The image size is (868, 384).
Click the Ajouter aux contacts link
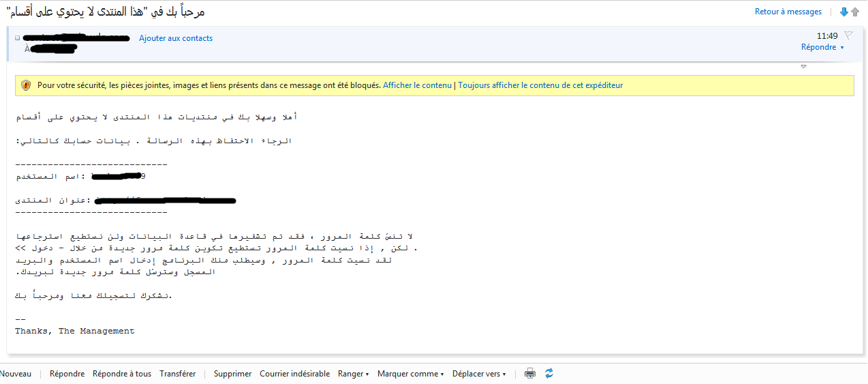tap(176, 38)
